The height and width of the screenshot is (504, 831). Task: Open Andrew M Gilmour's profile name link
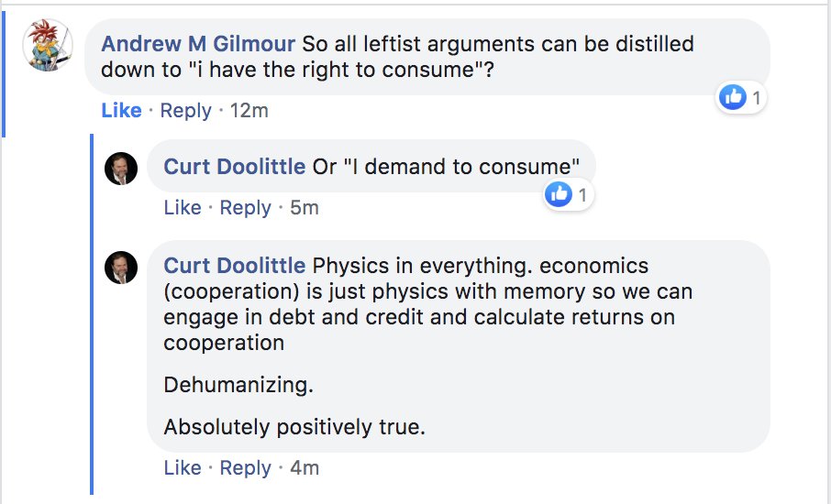(198, 44)
